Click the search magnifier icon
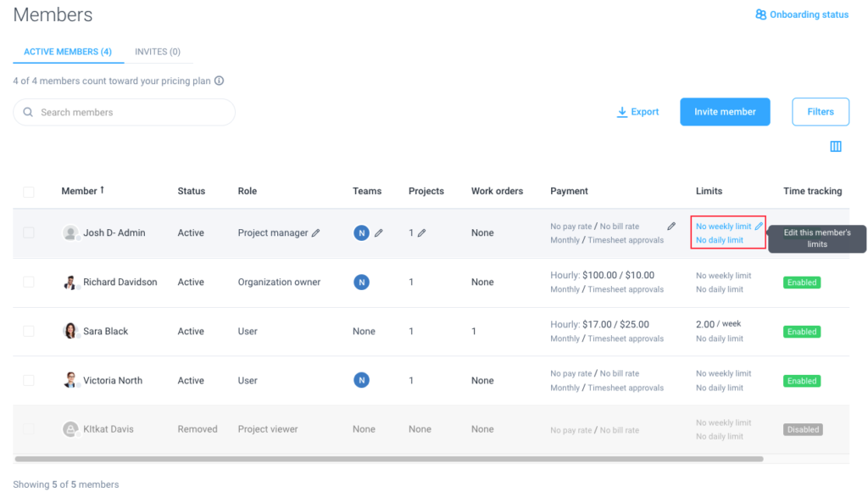Screen dimensions: 868x498 (x=27, y=111)
